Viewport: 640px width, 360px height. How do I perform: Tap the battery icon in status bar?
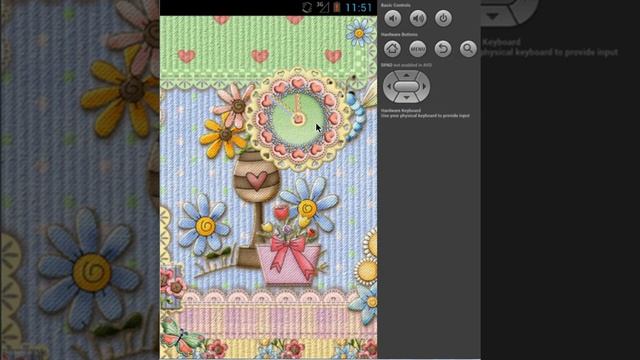click(337, 7)
